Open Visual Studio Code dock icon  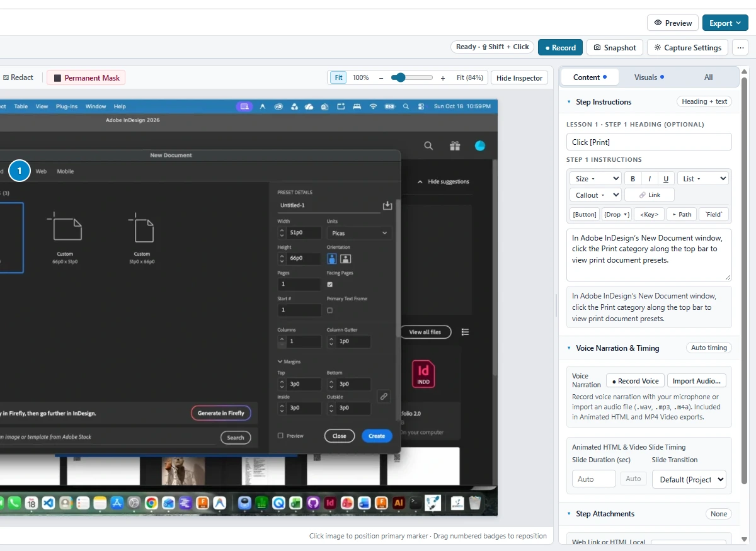49,503
